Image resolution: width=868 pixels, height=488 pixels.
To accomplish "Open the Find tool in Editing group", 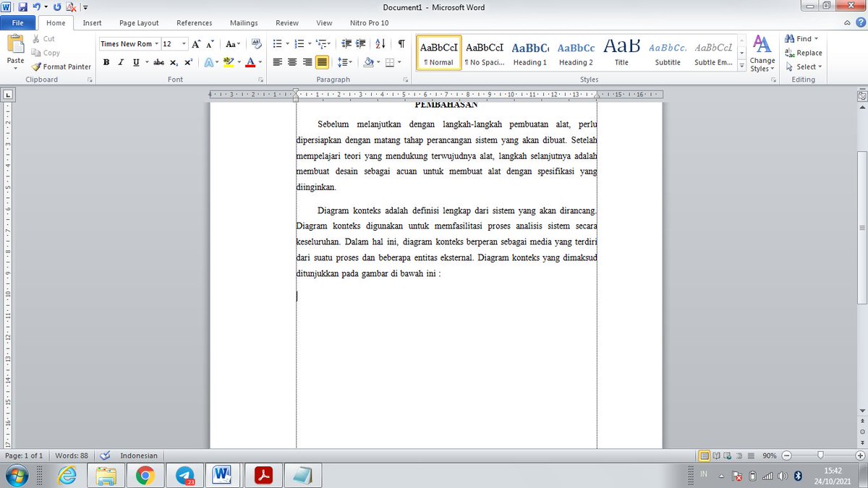I will 799,38.
